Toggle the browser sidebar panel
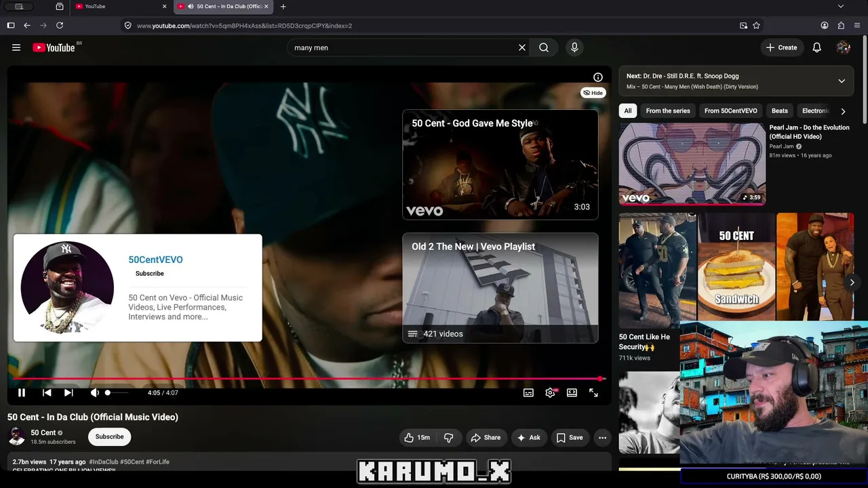 pos(11,25)
